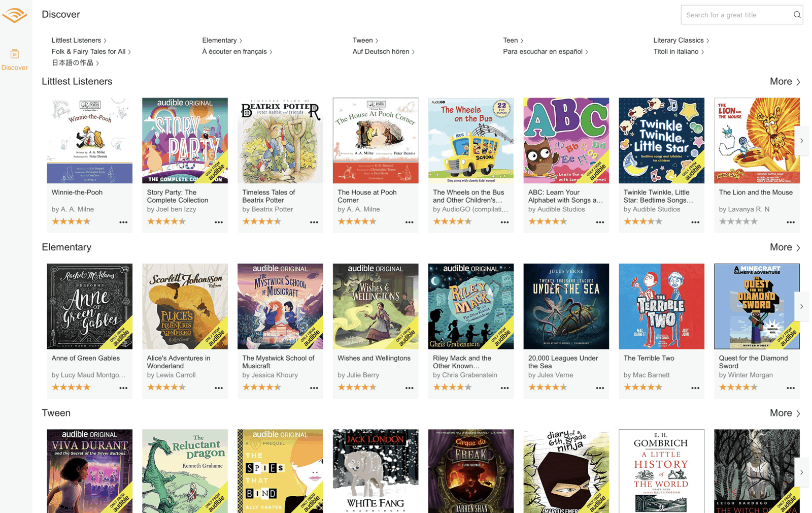The height and width of the screenshot is (513, 812).
Task: Open three-dot menu for Wishes and Wellingtons
Action: click(x=409, y=388)
